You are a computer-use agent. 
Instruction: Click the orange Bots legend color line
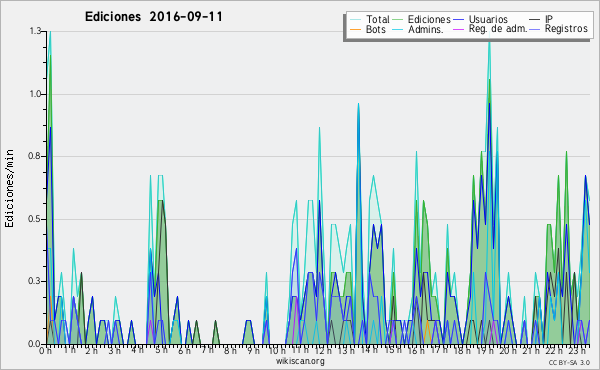pos(356,29)
